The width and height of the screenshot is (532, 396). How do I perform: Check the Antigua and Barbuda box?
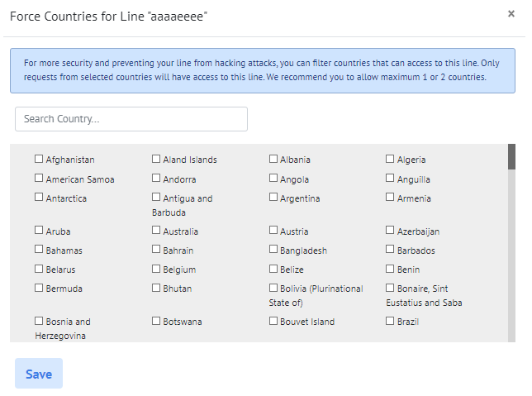(x=156, y=198)
